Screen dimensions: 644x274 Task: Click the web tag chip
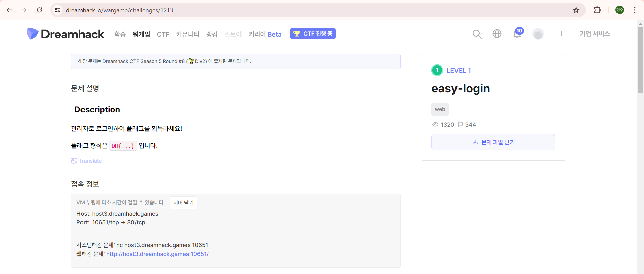click(440, 109)
